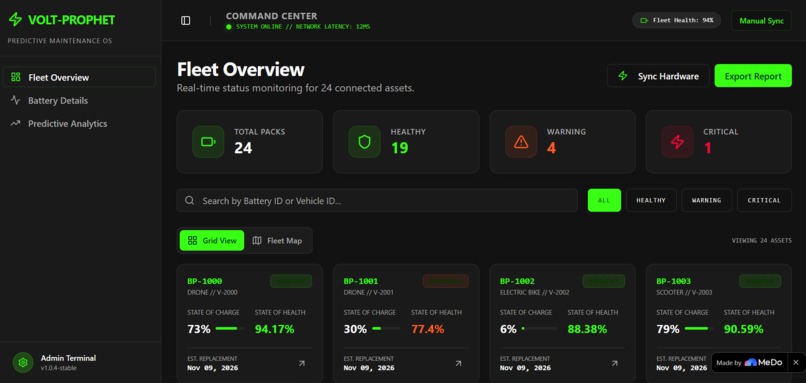806x383 pixels.
Task: Click the map icon on Fleet Map tab
Action: [257, 241]
